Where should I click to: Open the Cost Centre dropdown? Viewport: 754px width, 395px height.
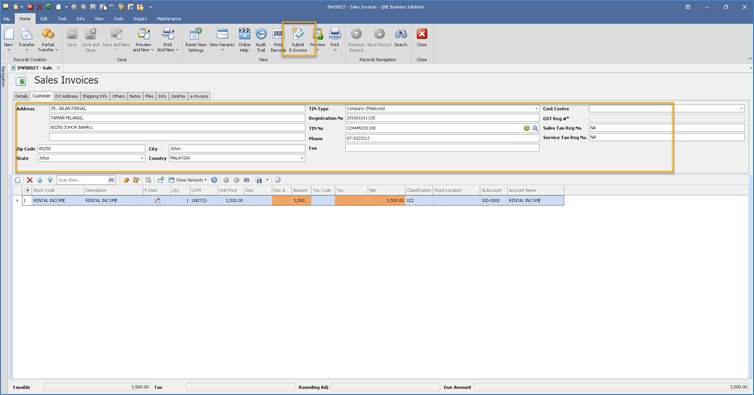coord(741,109)
